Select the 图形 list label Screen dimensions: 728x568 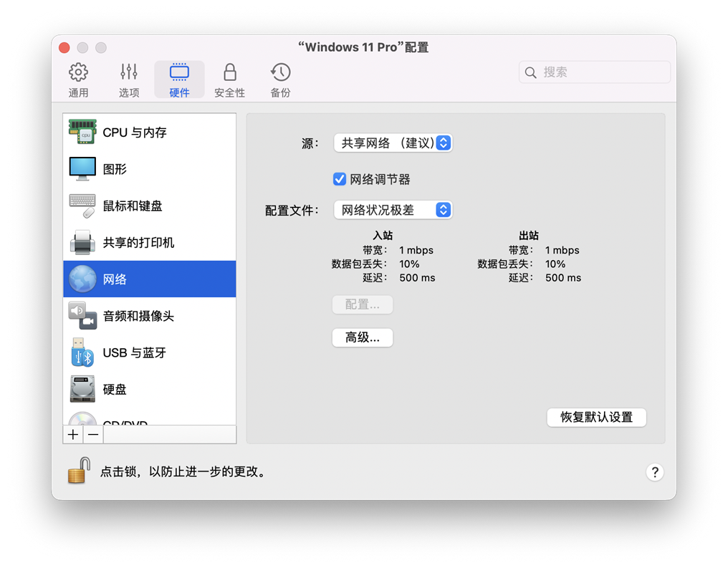click(115, 169)
